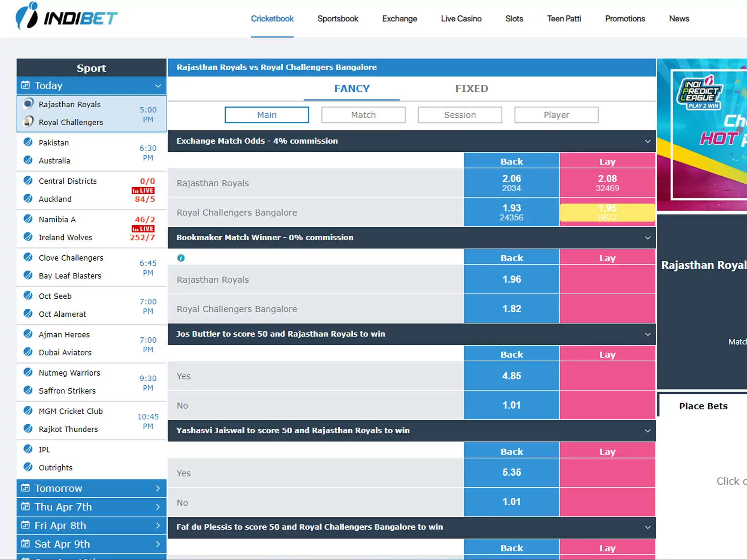Click the cricket ball icon beside Clove Challengers
Image resolution: width=747 pixels, height=560 pixels.
(28, 257)
